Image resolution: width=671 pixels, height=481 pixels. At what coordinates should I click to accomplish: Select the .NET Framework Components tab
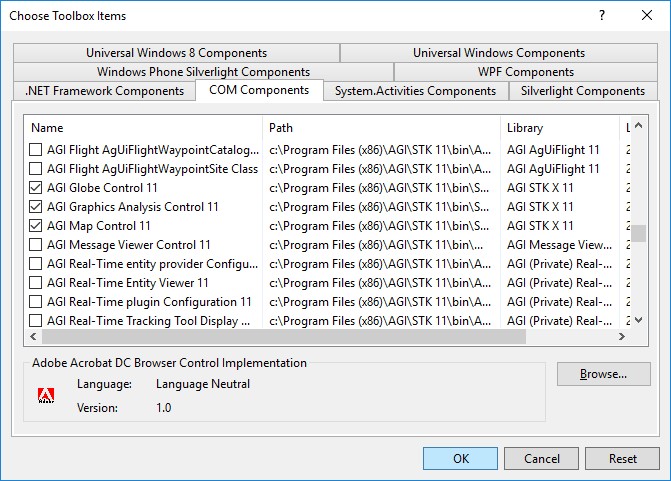click(104, 91)
